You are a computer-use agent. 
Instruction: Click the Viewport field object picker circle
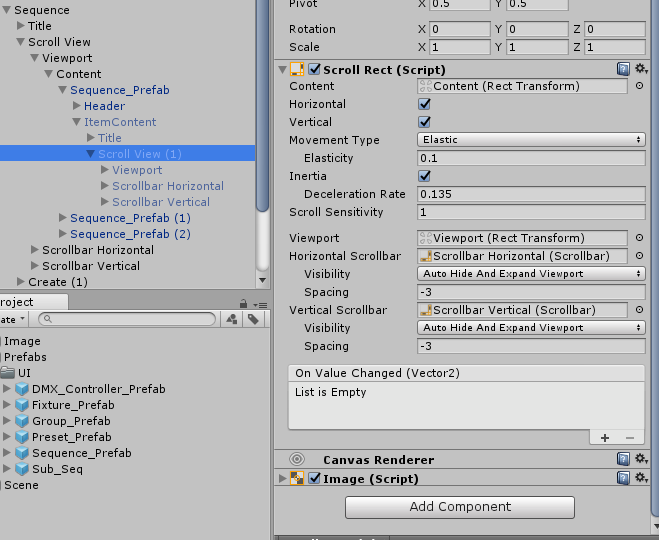(x=639, y=238)
